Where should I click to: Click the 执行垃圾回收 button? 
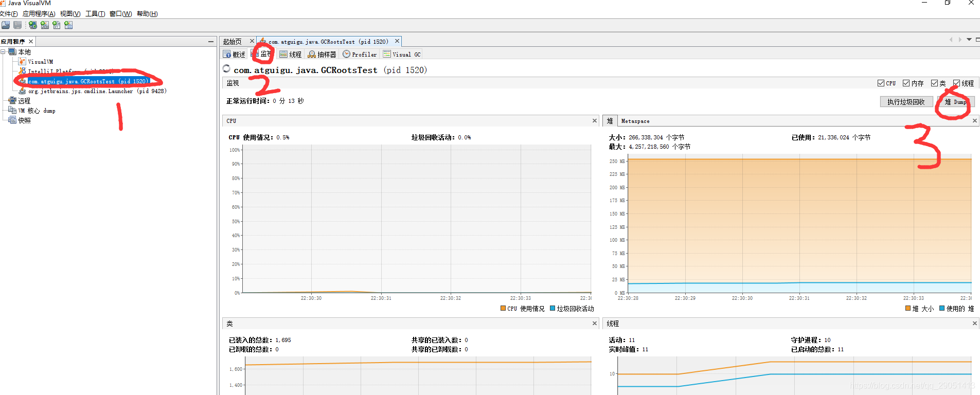906,102
